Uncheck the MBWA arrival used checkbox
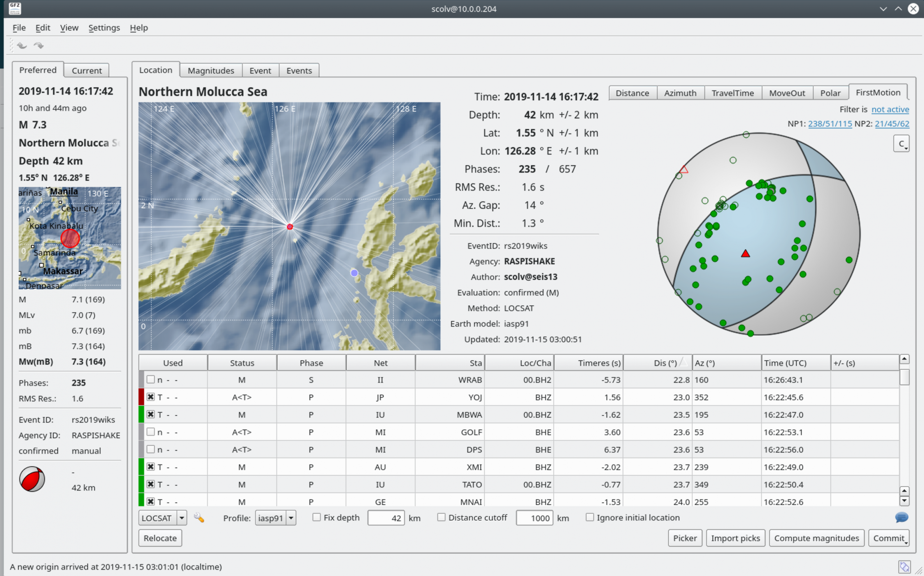Screen dimensions: 924x576 tap(151, 414)
